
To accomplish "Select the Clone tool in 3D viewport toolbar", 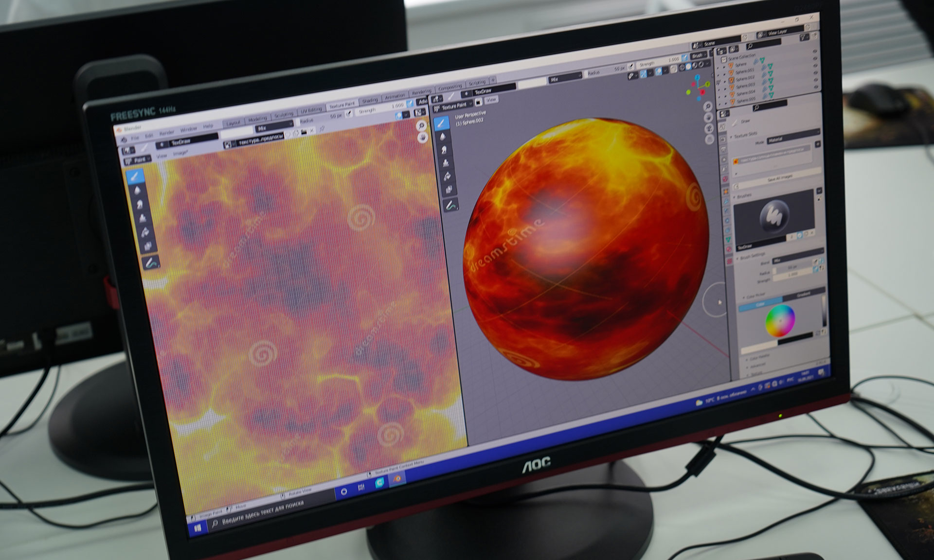I will [446, 163].
